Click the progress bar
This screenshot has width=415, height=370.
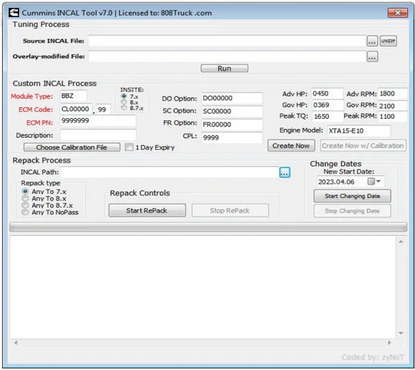click(x=208, y=227)
